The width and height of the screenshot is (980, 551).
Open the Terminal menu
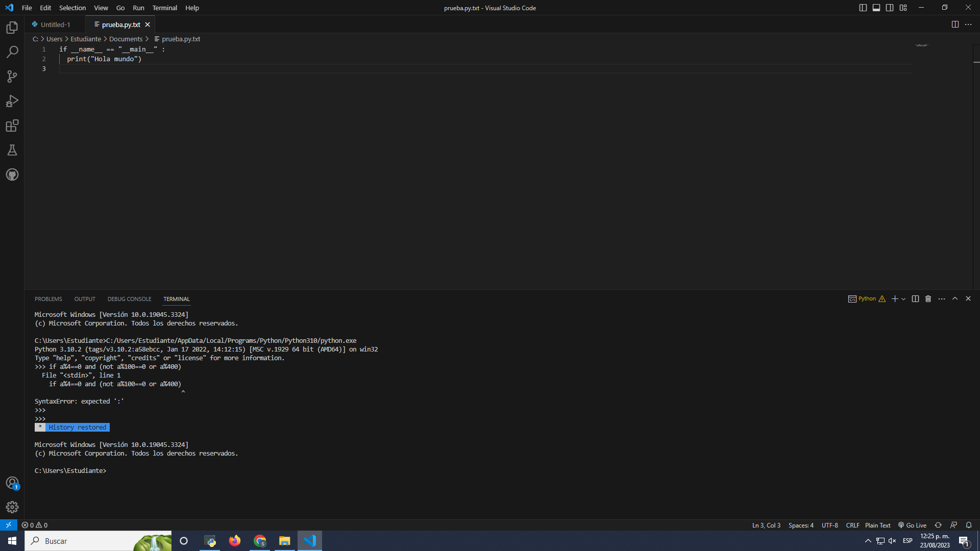pos(164,8)
